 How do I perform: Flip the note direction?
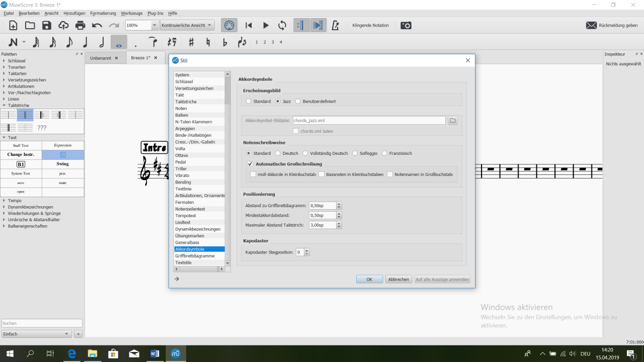(242, 42)
